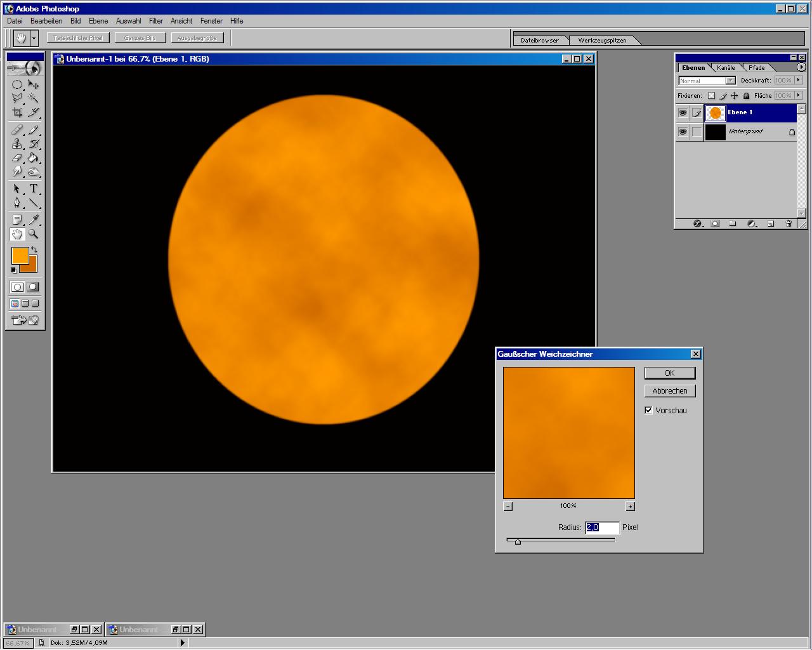Uncheck the Vorschau checkbox

[648, 410]
